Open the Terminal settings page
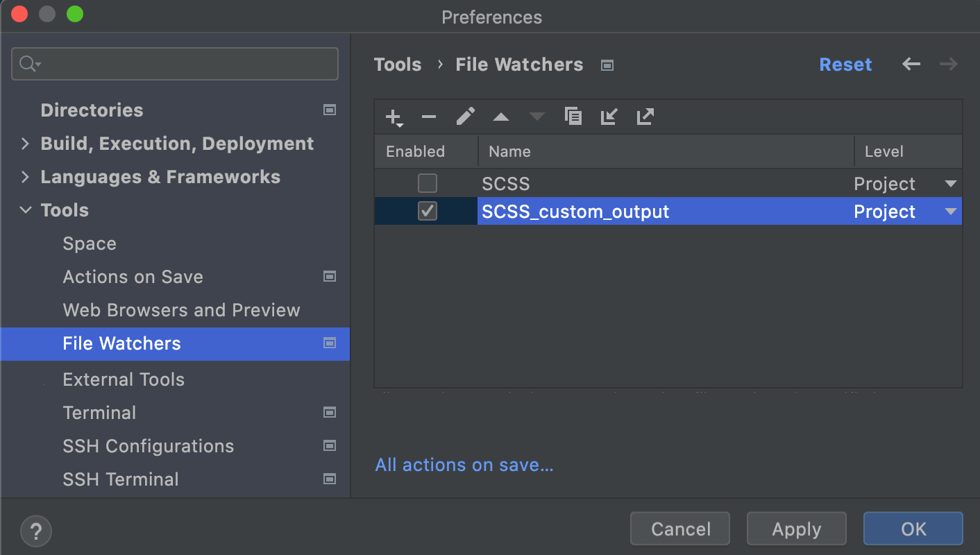 99,413
